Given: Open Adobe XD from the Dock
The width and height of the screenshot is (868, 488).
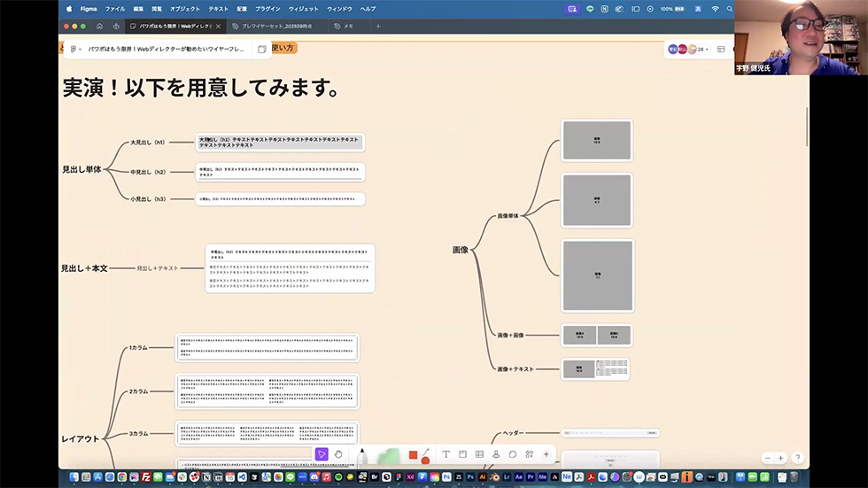Looking at the screenshot, I should click(410, 477).
